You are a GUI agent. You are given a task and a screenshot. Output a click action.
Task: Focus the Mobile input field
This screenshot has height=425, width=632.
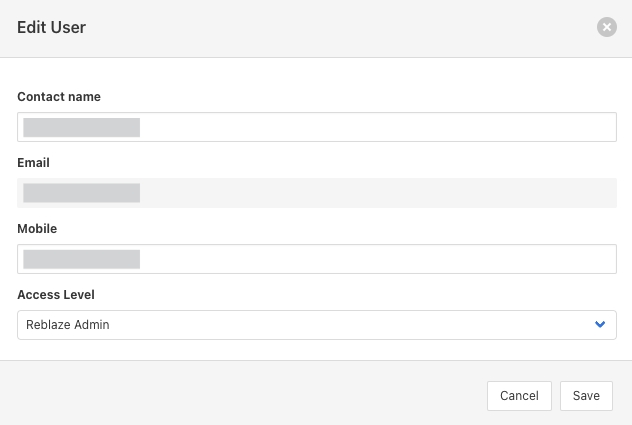(x=316, y=259)
